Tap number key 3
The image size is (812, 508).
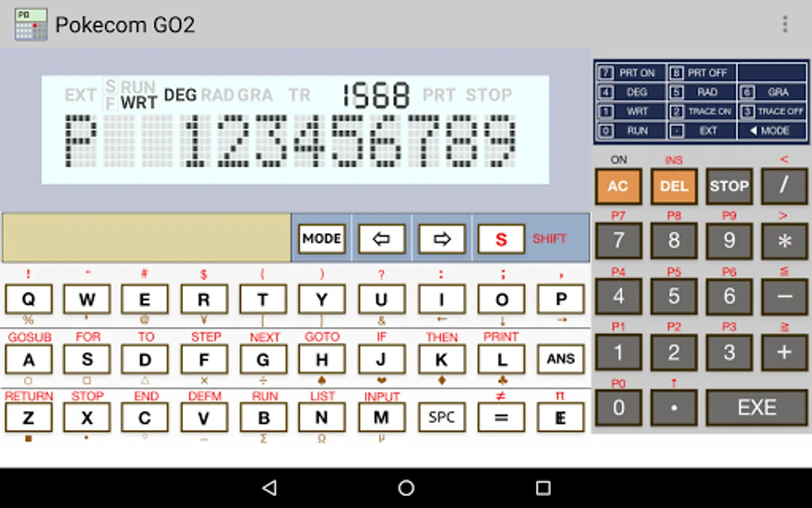729,352
